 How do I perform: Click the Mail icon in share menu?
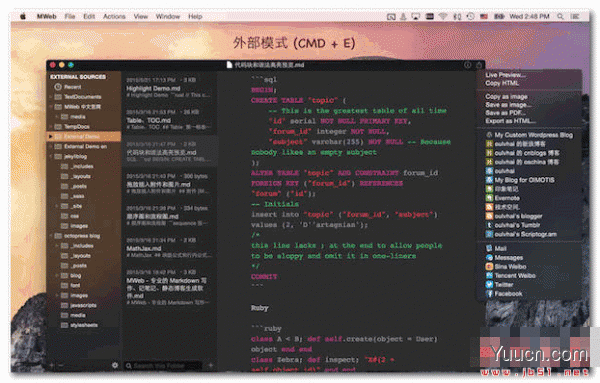pyautogui.click(x=489, y=248)
